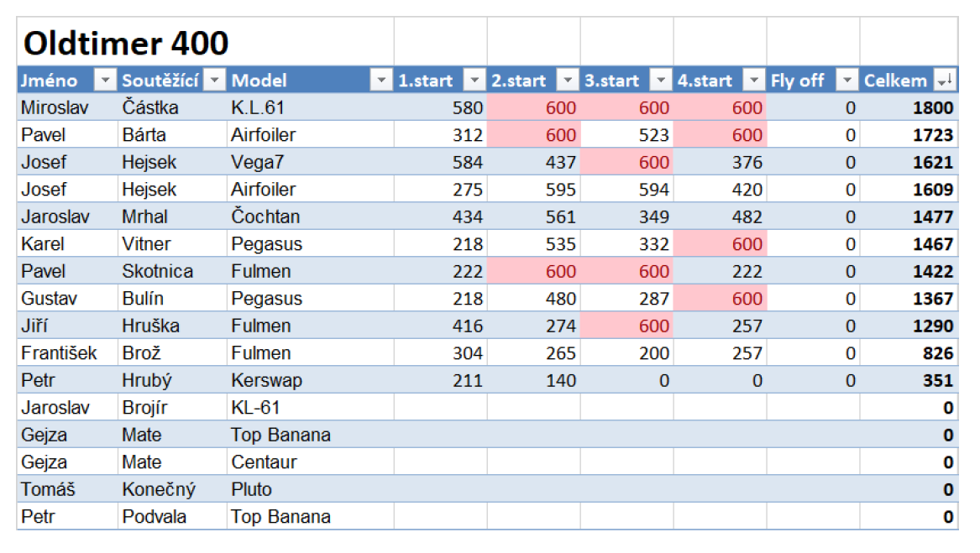
Task: Open the 1.start filter dropdown
Action: [474, 80]
